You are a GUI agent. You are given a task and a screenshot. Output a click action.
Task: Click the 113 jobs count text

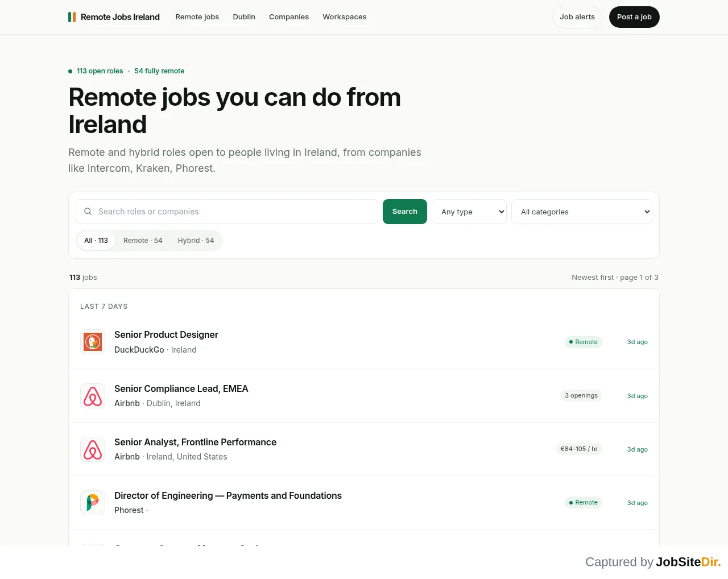coord(83,278)
